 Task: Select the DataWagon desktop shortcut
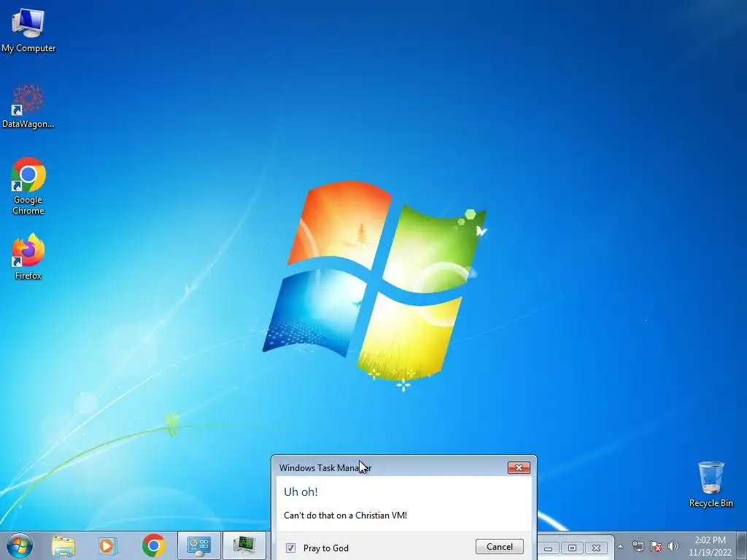pyautogui.click(x=28, y=106)
